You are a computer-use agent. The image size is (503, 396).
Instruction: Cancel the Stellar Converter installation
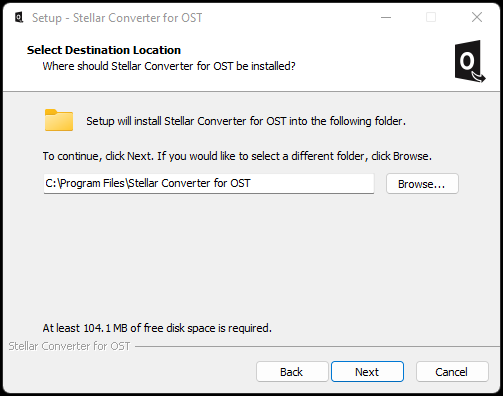click(452, 372)
